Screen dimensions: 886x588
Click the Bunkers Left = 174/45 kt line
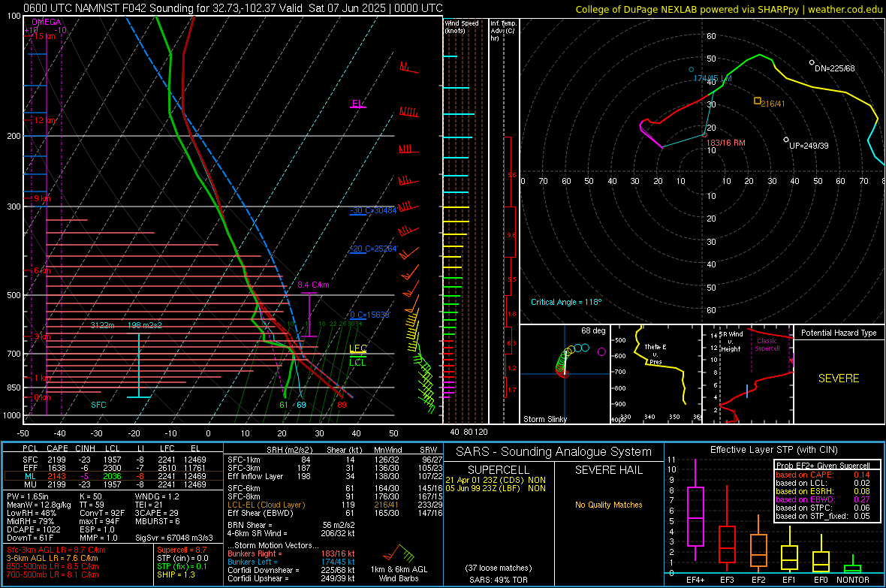point(291,562)
